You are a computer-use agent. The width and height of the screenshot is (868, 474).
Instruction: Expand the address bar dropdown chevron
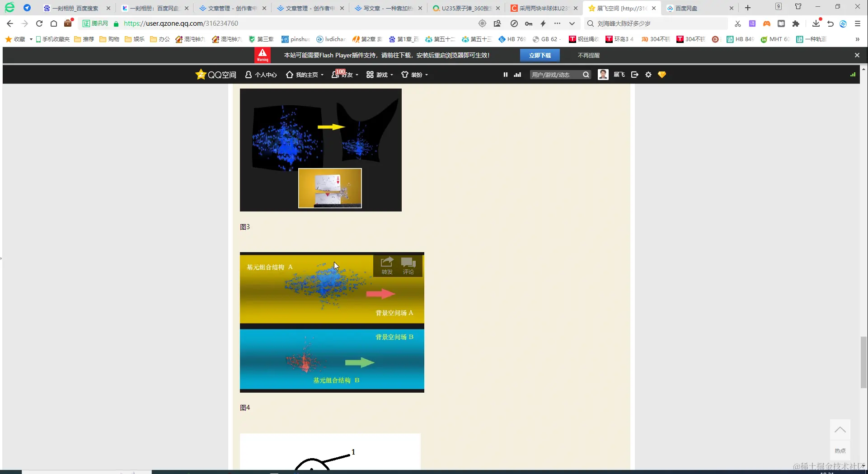[x=572, y=23]
